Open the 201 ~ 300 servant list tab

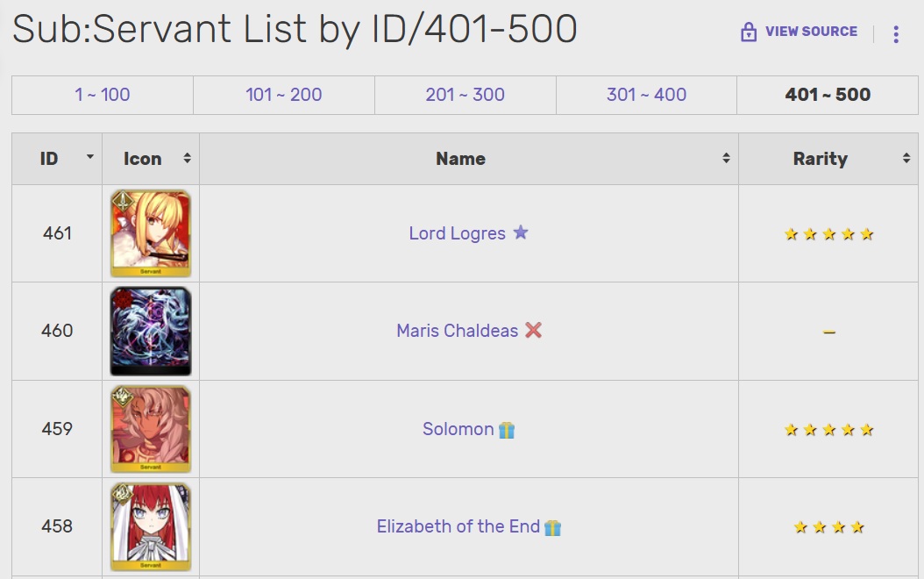point(465,95)
